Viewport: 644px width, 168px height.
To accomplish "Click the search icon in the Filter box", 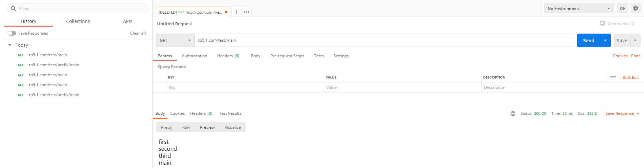I will tap(13, 8).
